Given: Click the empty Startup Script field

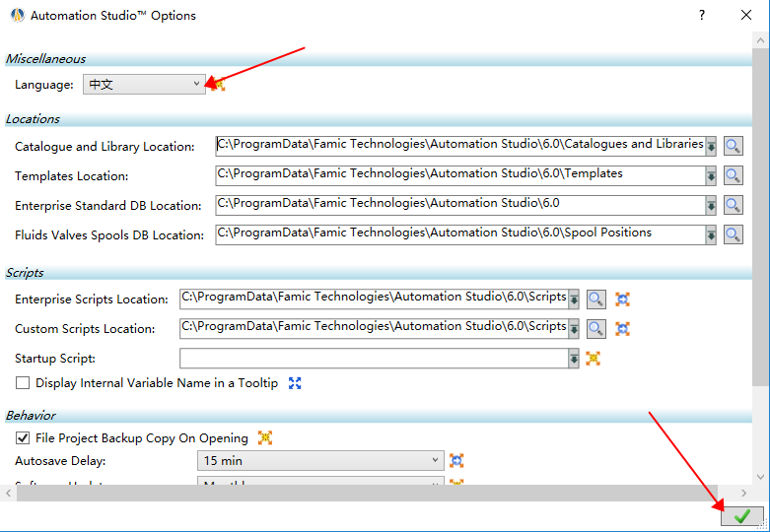Looking at the screenshot, I should click(x=375, y=359).
